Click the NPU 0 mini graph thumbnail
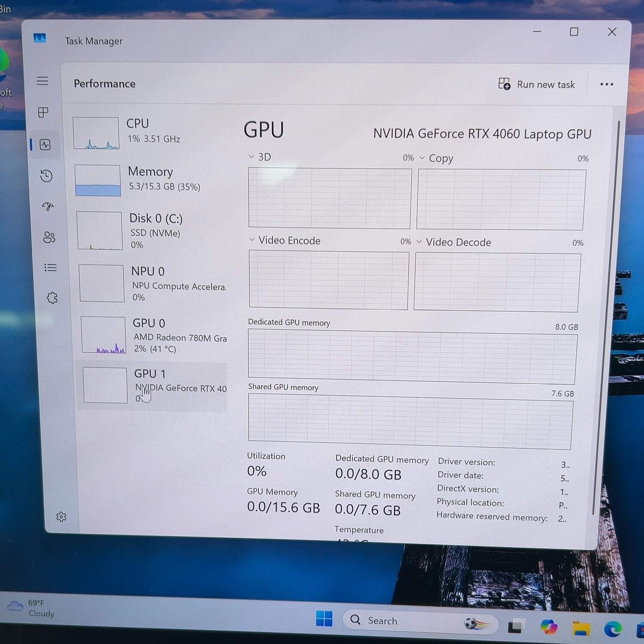Image resolution: width=644 pixels, height=644 pixels. click(x=102, y=283)
